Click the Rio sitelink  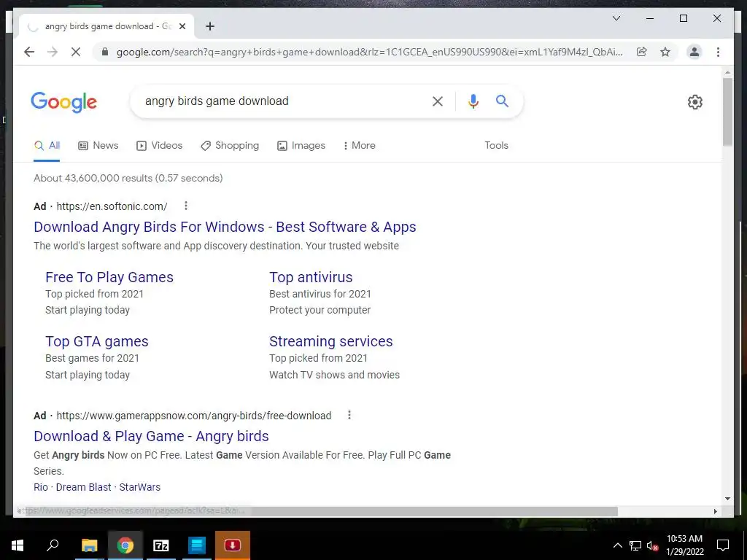41,487
